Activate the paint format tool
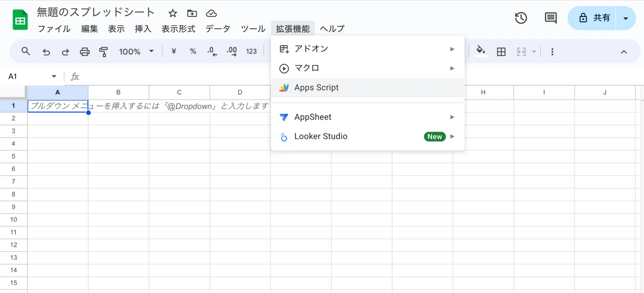This screenshot has height=293, width=644. click(103, 52)
